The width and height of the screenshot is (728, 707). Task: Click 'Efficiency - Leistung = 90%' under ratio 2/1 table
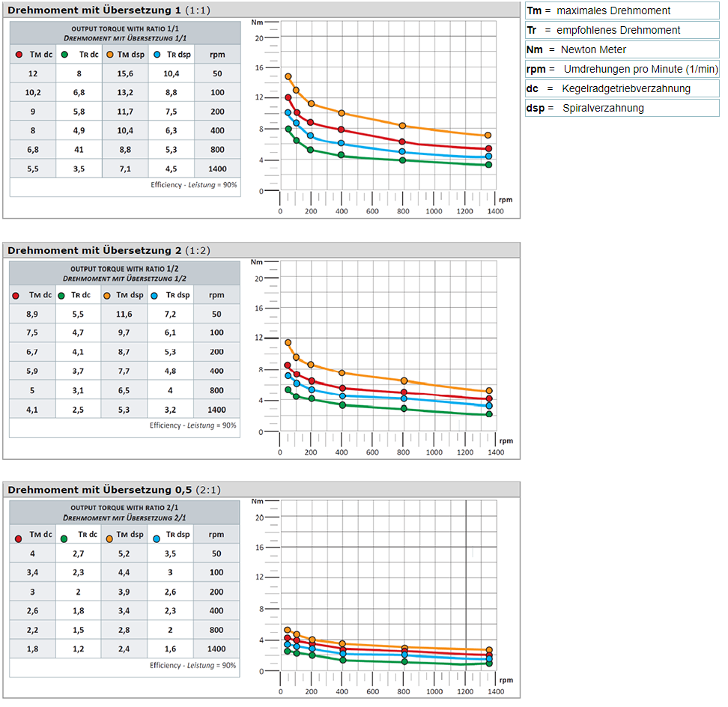[x=192, y=666]
